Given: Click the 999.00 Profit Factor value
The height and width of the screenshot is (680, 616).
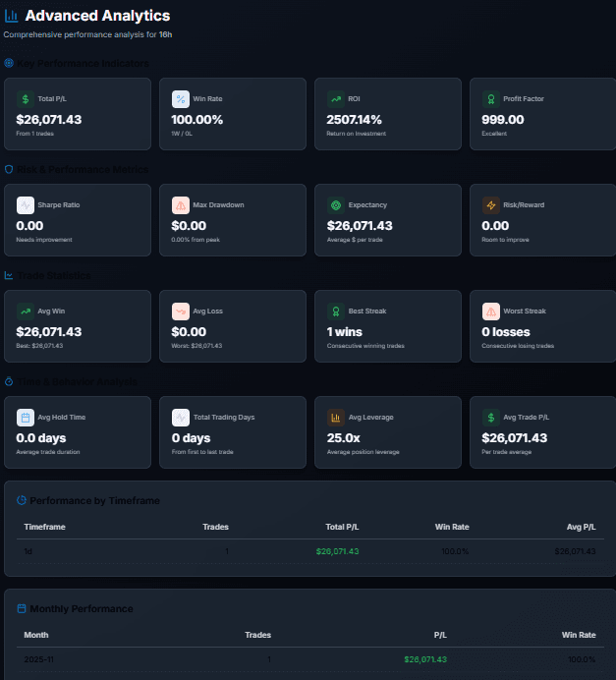Looking at the screenshot, I should tap(502, 120).
